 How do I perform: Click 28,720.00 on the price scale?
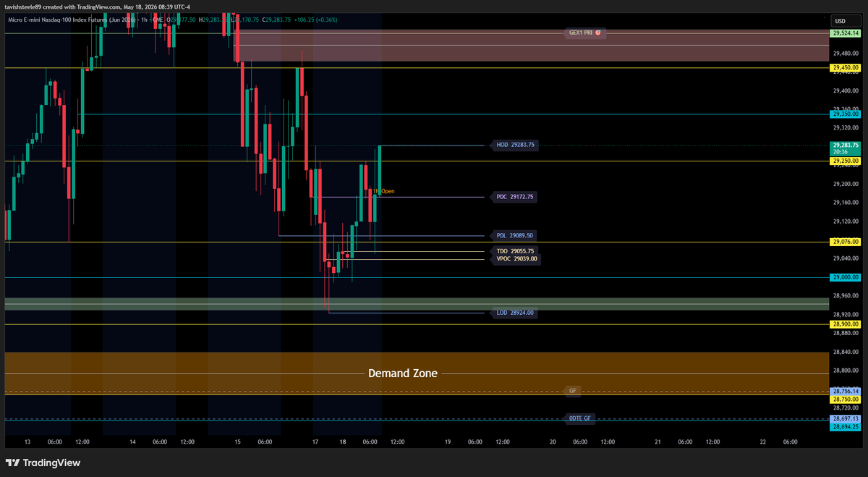coord(846,408)
